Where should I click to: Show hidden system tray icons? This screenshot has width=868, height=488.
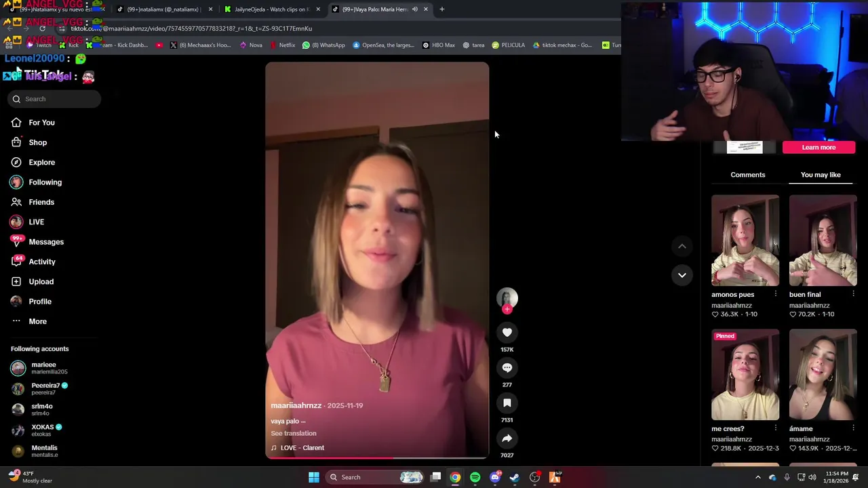click(758, 477)
